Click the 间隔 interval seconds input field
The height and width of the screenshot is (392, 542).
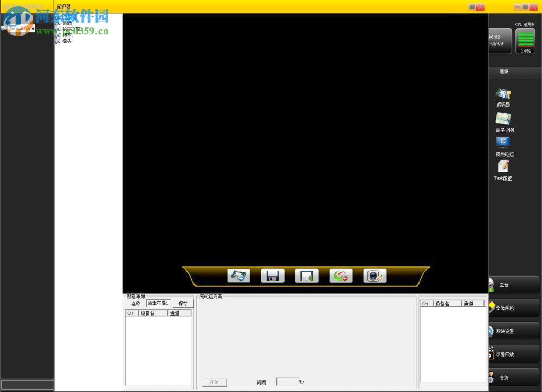click(x=287, y=382)
